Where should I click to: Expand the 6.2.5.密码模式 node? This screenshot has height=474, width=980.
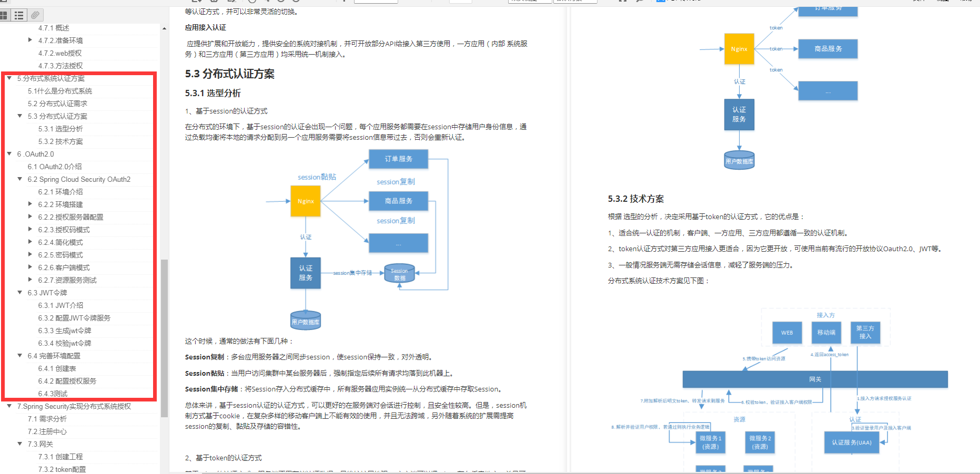[x=31, y=254]
